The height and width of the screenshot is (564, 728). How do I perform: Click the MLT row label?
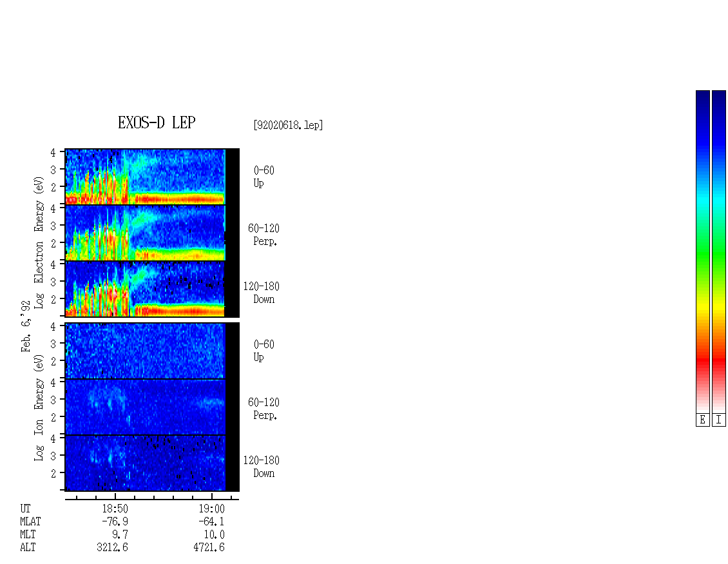28,535
